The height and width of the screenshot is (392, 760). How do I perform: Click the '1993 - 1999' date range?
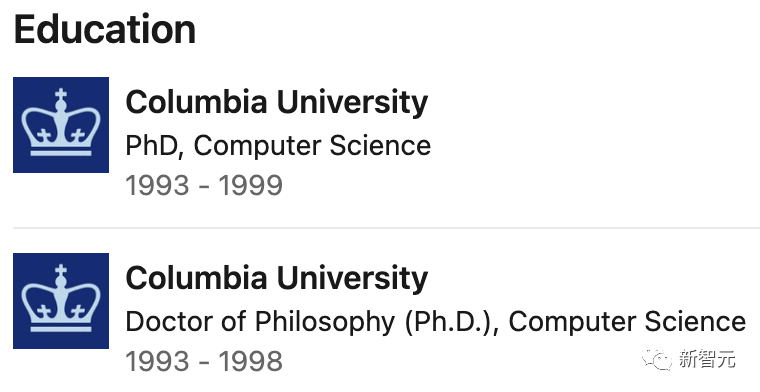(x=204, y=186)
